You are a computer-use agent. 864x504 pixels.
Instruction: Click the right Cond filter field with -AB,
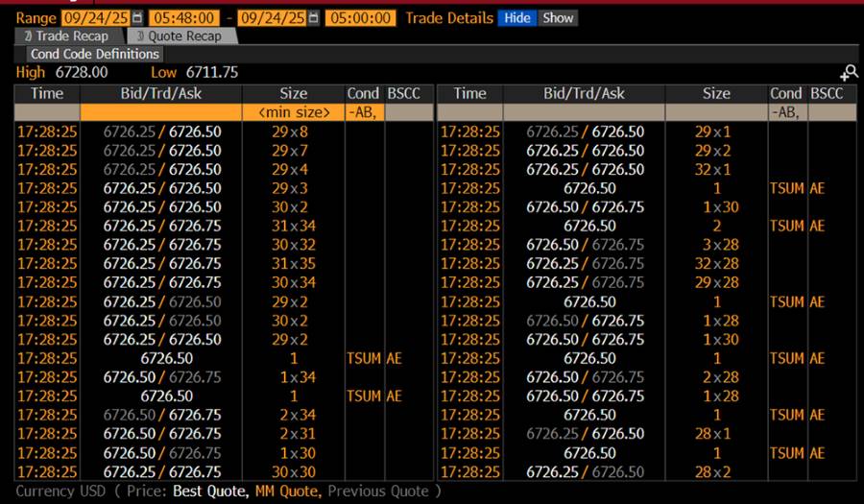(x=787, y=112)
